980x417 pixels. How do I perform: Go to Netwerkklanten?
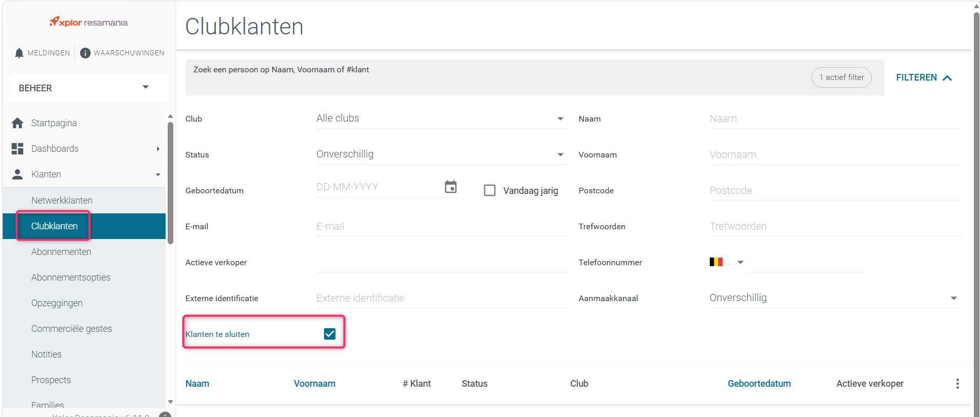pyautogui.click(x=62, y=201)
